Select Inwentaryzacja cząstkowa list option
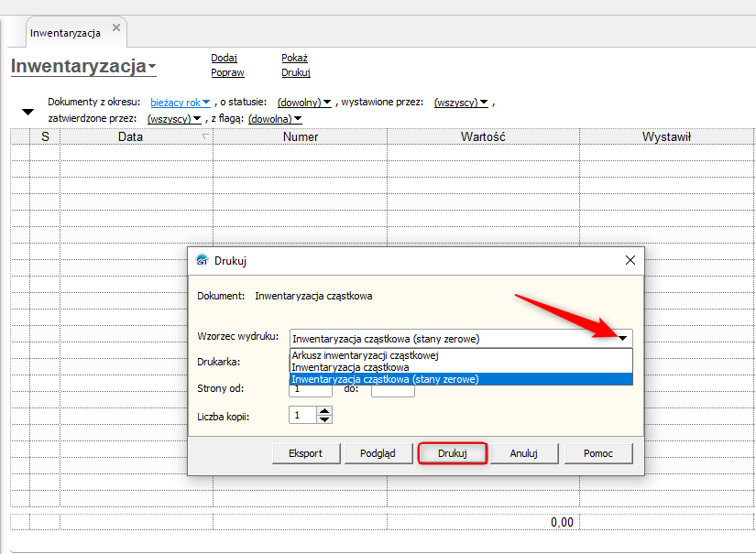Viewport: 756px width, 554px height. pyautogui.click(x=461, y=367)
